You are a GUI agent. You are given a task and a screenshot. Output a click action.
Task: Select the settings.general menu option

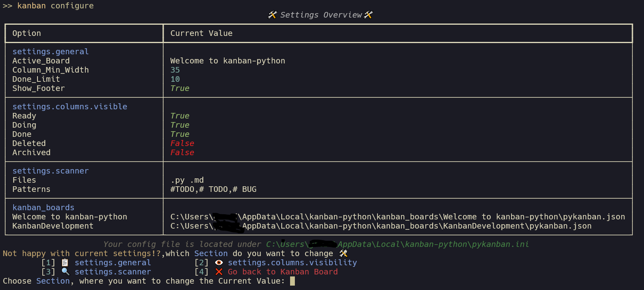[x=113, y=262]
